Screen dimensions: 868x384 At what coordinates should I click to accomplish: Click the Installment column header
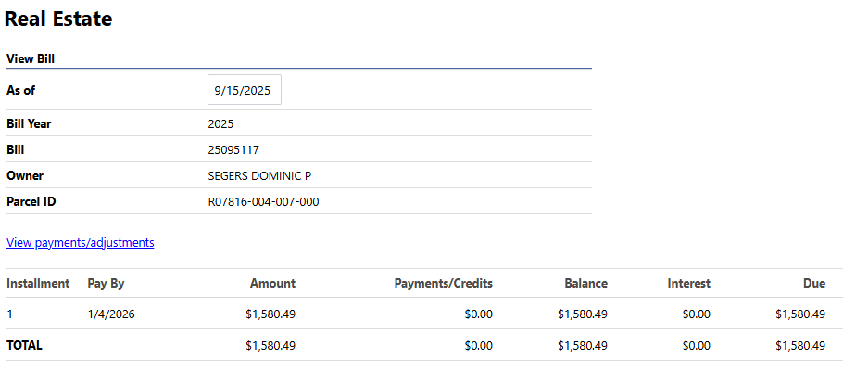tap(38, 283)
